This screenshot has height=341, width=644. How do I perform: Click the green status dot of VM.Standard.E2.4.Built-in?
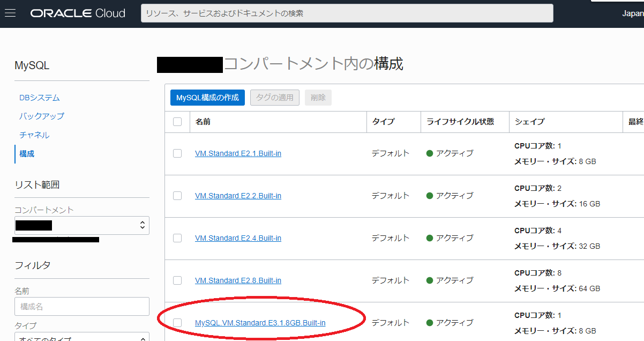[430, 238]
